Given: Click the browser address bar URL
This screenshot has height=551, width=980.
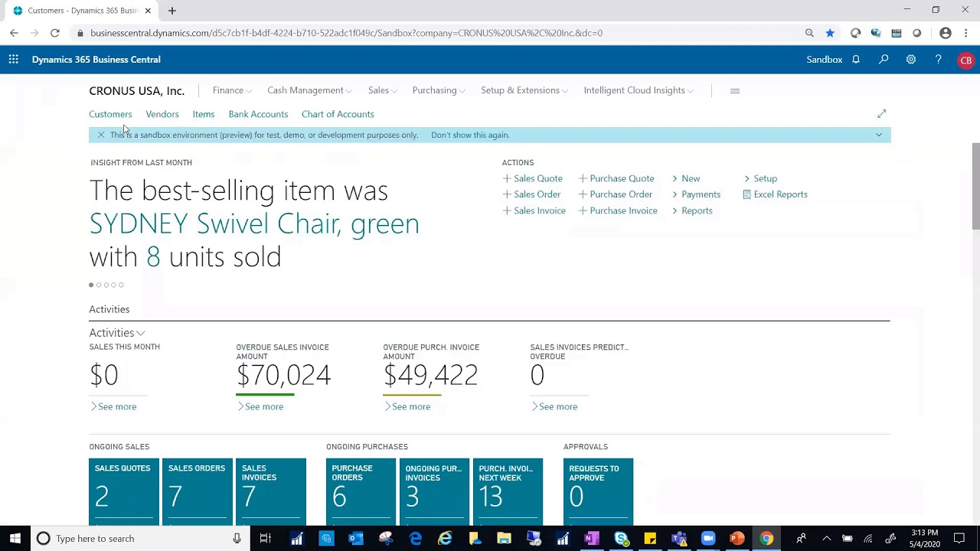Looking at the screenshot, I should tap(346, 33).
